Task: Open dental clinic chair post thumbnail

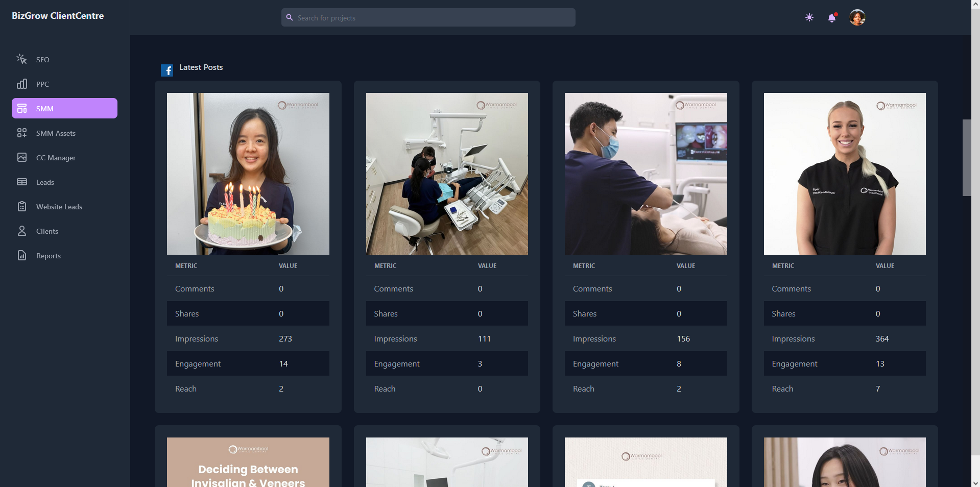Action: click(447, 174)
